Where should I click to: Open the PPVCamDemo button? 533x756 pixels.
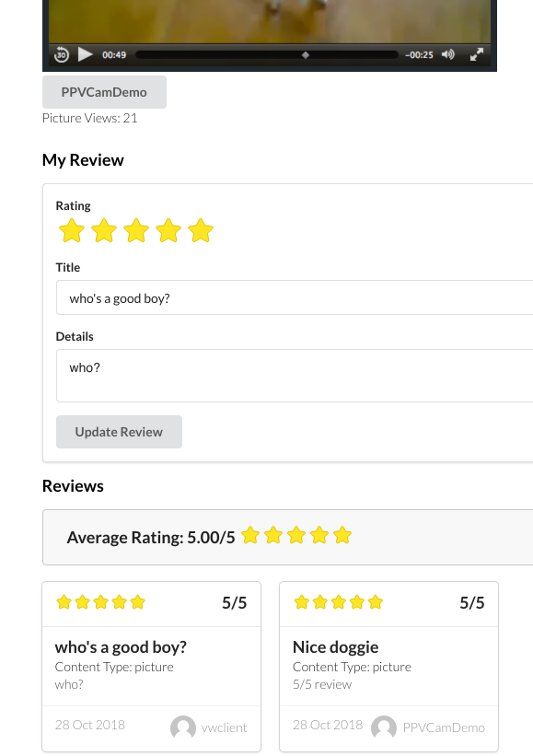click(104, 92)
